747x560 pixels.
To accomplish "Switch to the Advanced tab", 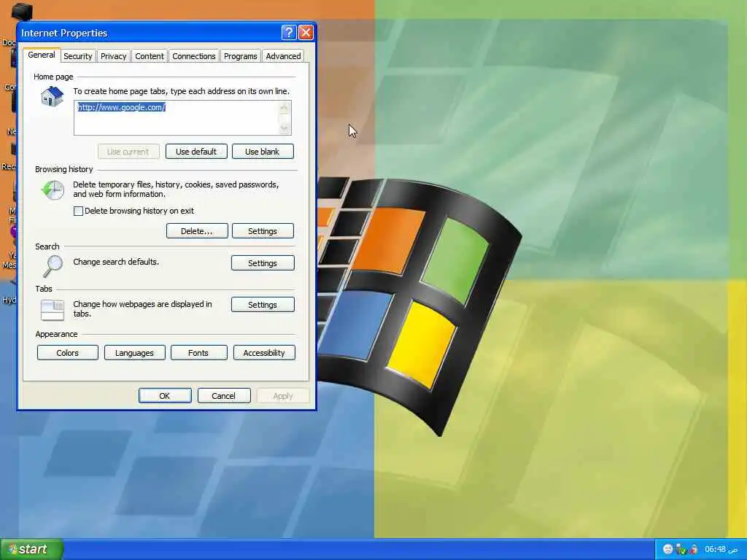I will (283, 56).
